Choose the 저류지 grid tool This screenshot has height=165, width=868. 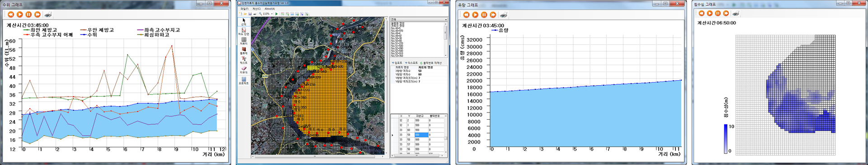click(x=244, y=41)
